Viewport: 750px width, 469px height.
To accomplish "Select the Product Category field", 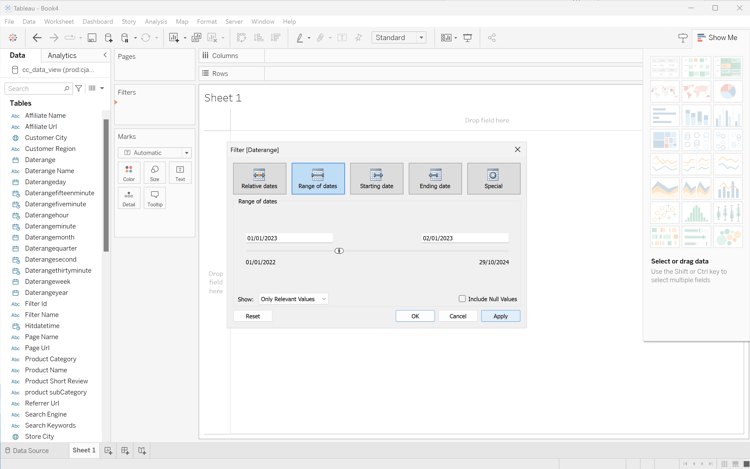I will point(50,359).
